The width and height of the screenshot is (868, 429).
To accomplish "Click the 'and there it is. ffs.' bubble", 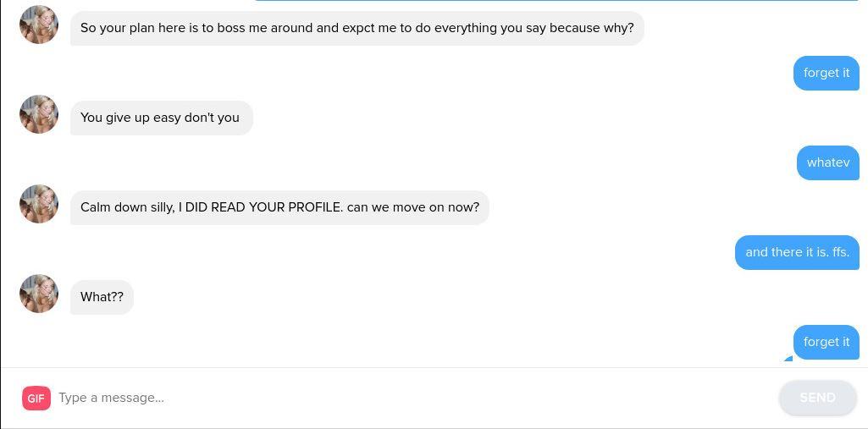I will [x=797, y=252].
